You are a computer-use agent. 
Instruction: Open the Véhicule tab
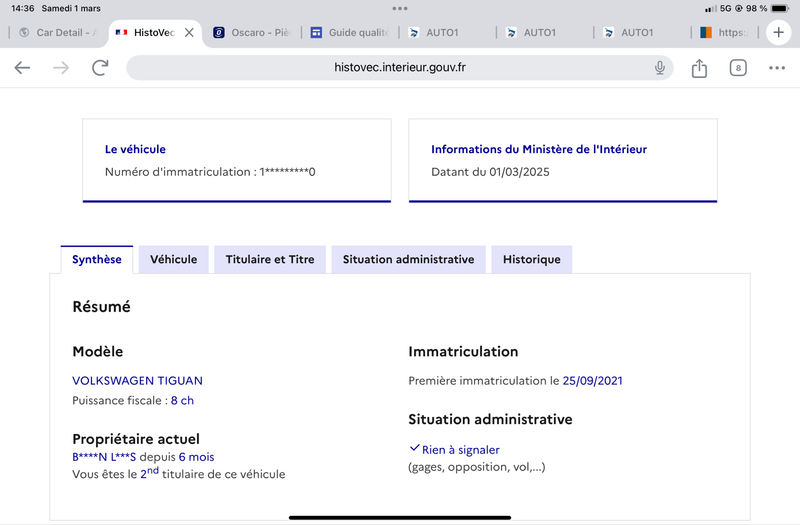tap(174, 260)
